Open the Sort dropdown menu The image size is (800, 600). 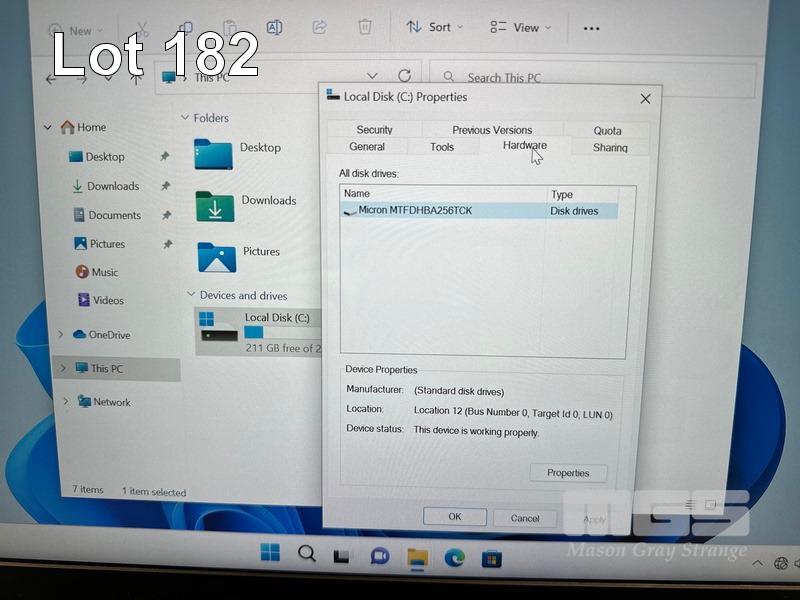[x=435, y=27]
